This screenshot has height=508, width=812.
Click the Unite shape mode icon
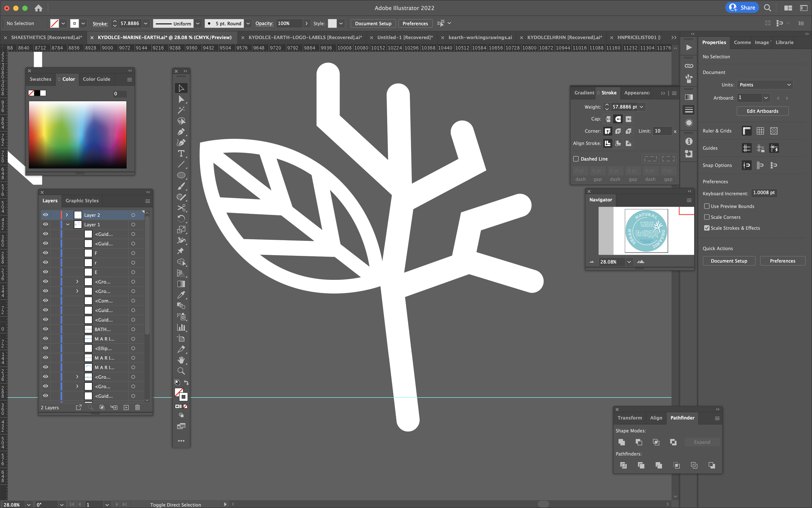[622, 442]
